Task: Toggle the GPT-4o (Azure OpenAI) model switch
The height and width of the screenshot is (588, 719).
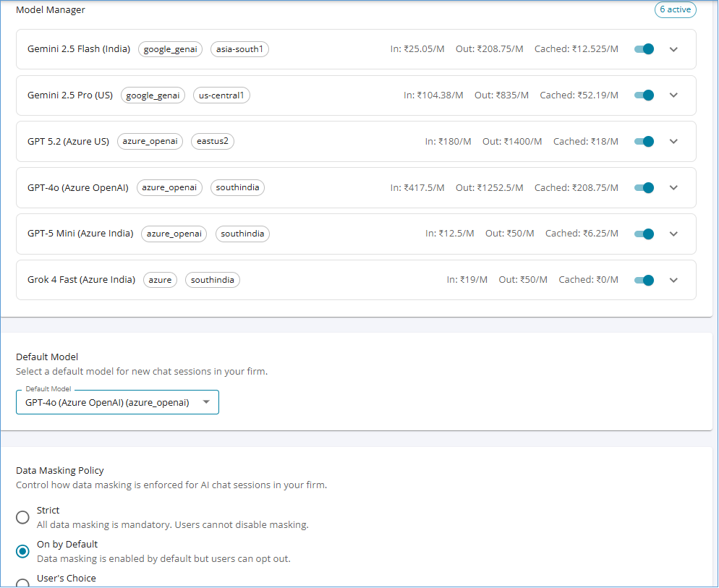Action: pos(644,187)
